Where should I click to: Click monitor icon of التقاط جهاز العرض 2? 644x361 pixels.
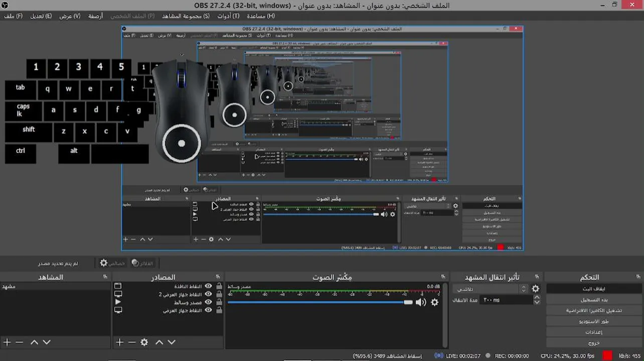118,294
